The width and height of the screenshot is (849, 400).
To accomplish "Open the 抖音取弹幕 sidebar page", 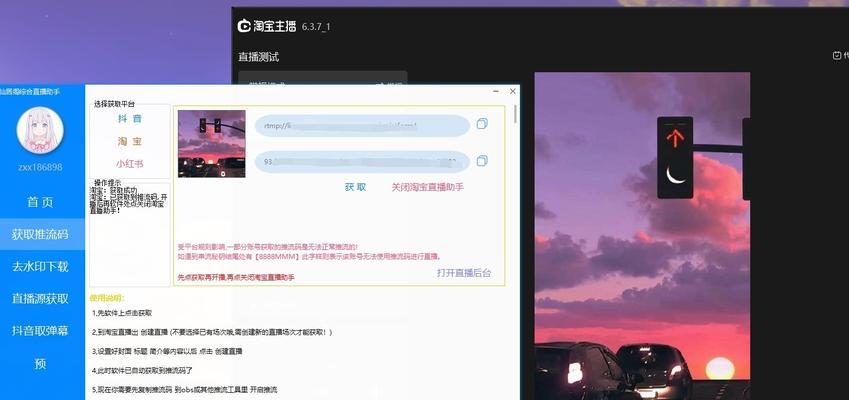I will [41, 331].
